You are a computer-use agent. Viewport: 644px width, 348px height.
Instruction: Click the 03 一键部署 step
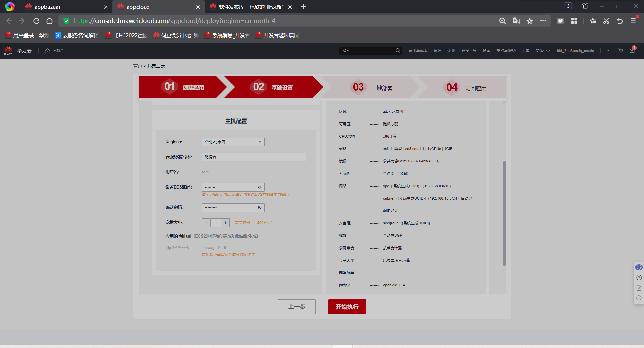[371, 87]
